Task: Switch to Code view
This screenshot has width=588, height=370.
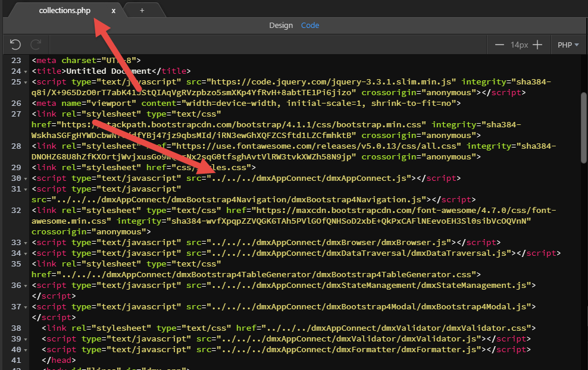Action: 310,26
